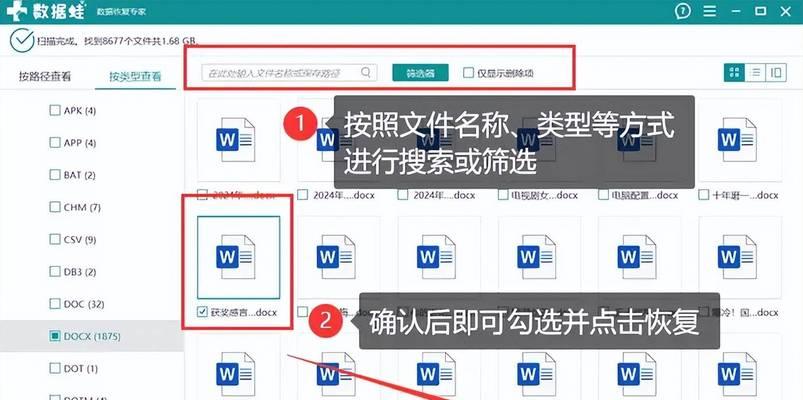
Task: Check the DB3 (2) file type
Action: [x=55, y=271]
